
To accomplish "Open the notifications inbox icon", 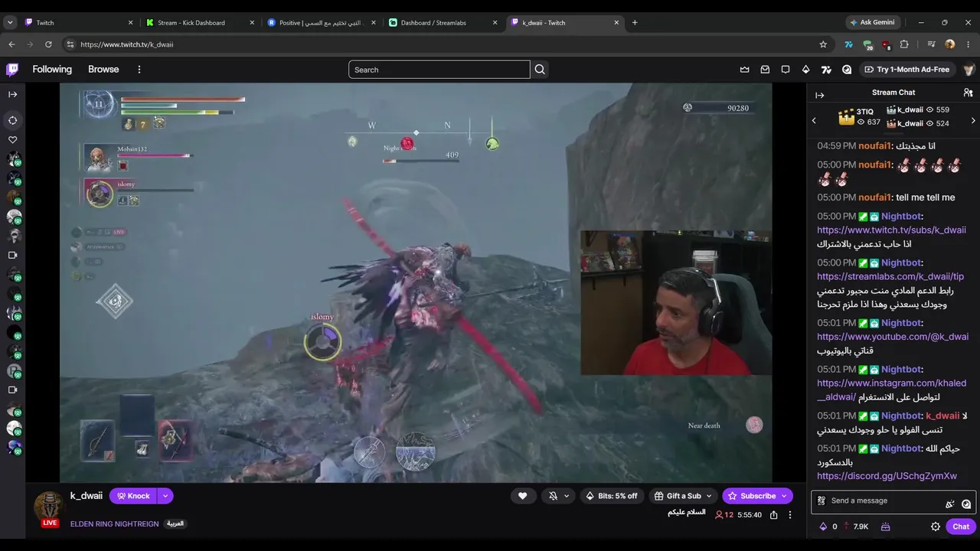I will [765, 70].
